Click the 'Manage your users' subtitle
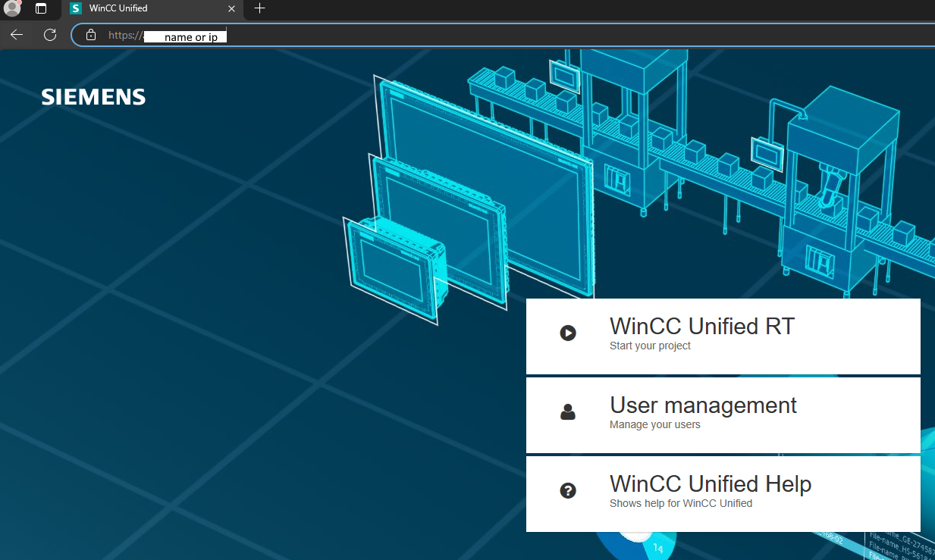The image size is (935, 560). 655,424
